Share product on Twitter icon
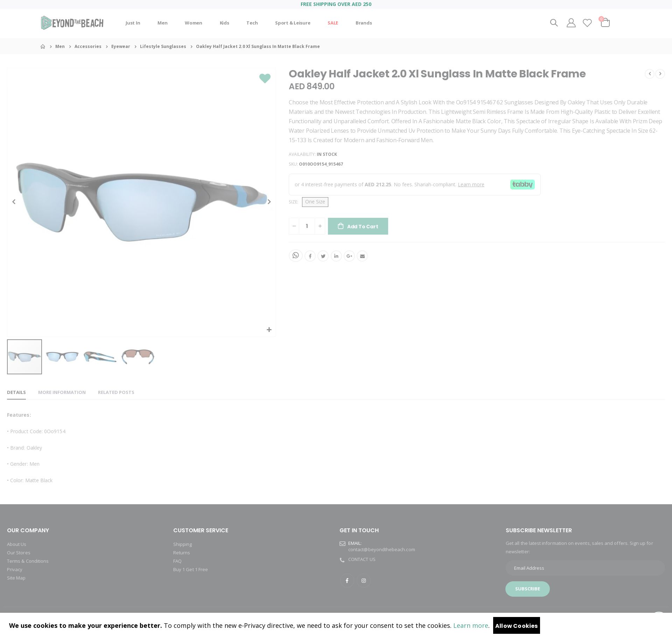Viewport: 672px width, 638px height. point(323,256)
